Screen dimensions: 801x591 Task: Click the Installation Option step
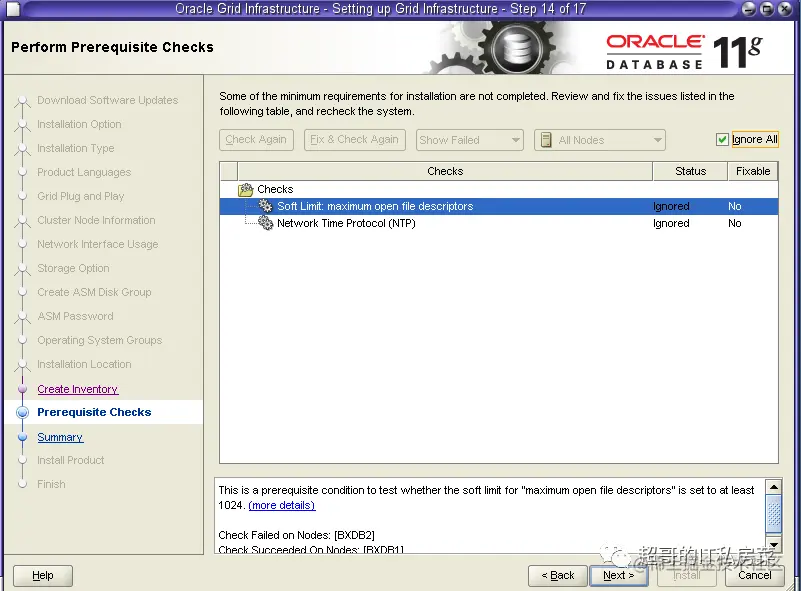coord(79,124)
